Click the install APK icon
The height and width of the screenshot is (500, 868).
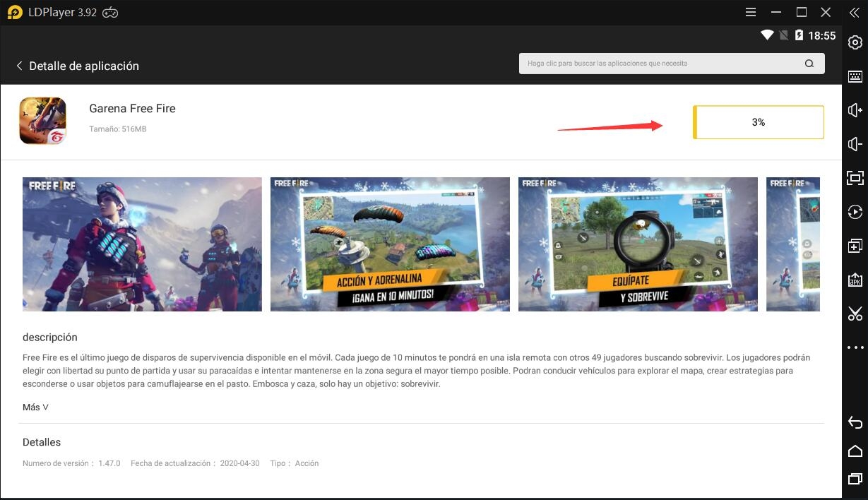855,280
